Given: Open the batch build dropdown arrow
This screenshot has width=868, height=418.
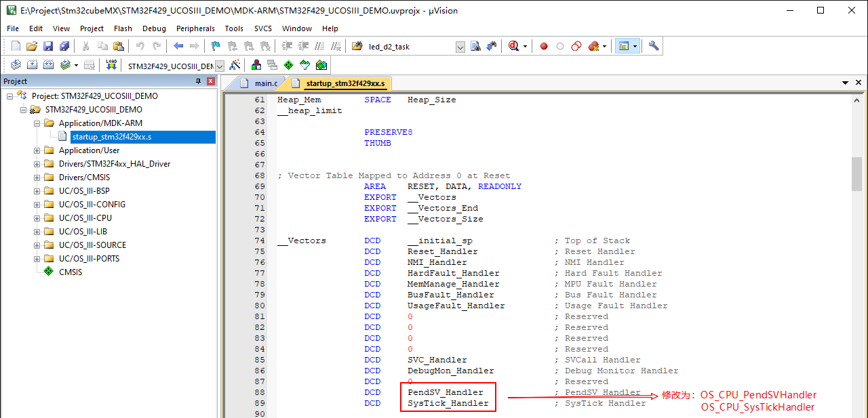Looking at the screenshot, I should pos(76,66).
